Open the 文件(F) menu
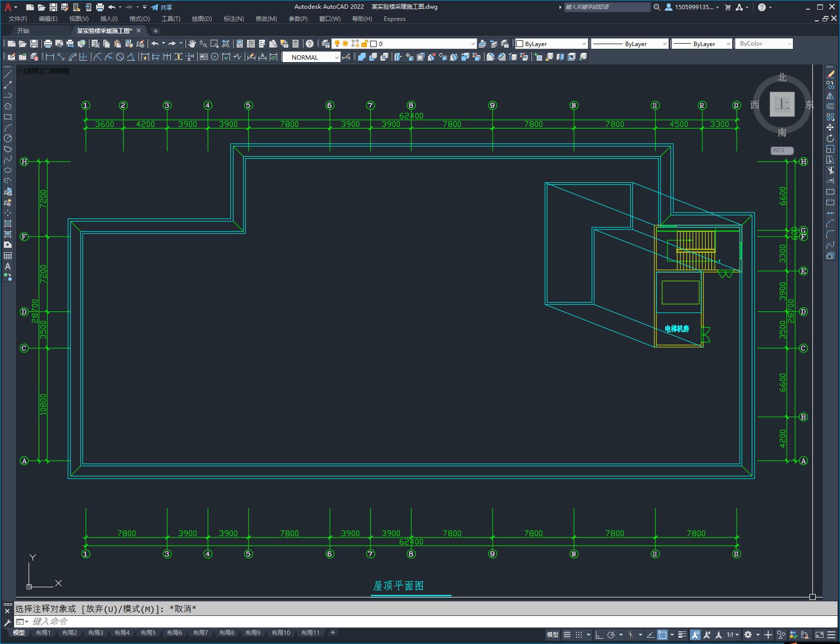The width and height of the screenshot is (840, 644). tap(18, 19)
